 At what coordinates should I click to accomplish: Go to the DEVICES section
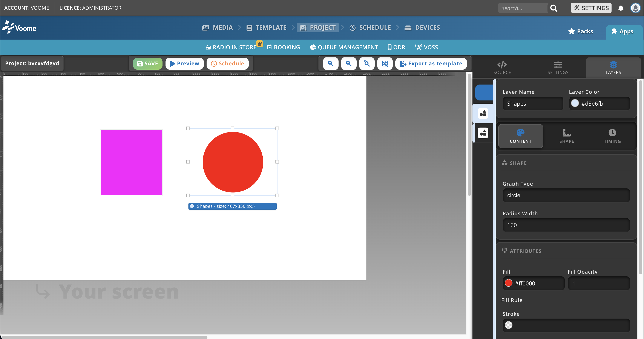point(422,28)
